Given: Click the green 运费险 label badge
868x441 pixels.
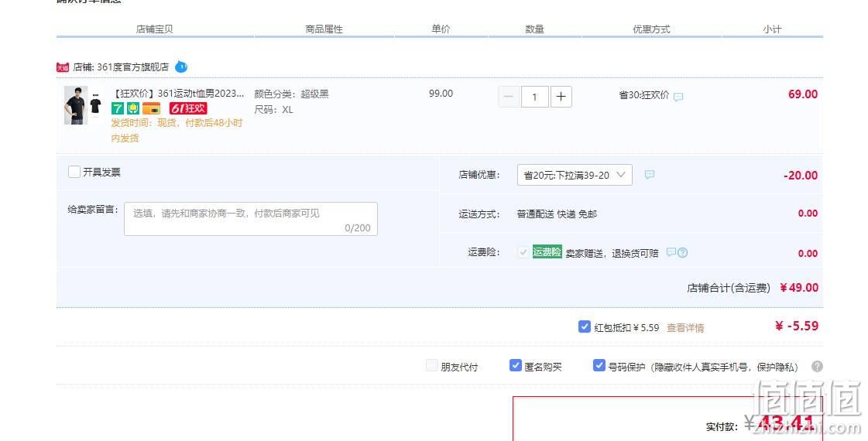Looking at the screenshot, I should 547,251.
